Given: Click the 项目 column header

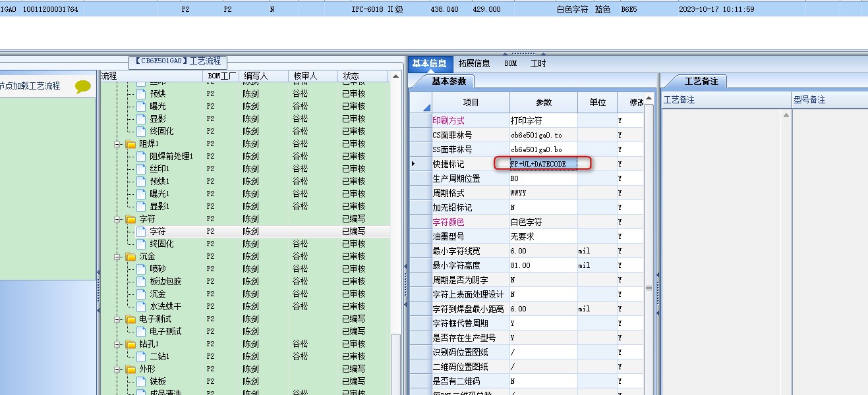Looking at the screenshot, I should click(471, 103).
